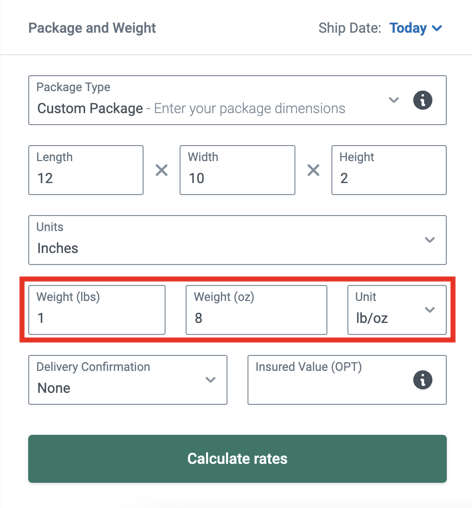
Task: Open the Delivery Confirmation dropdown
Action: [x=128, y=380]
